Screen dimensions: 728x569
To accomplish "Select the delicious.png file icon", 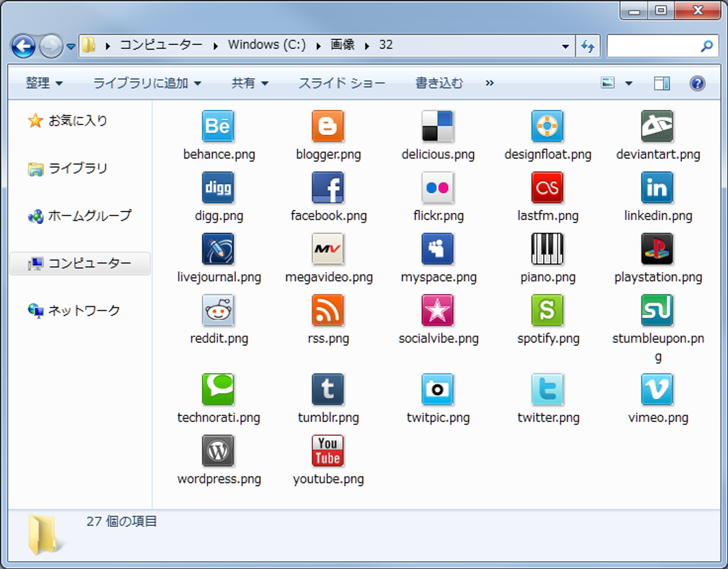I will click(437, 126).
